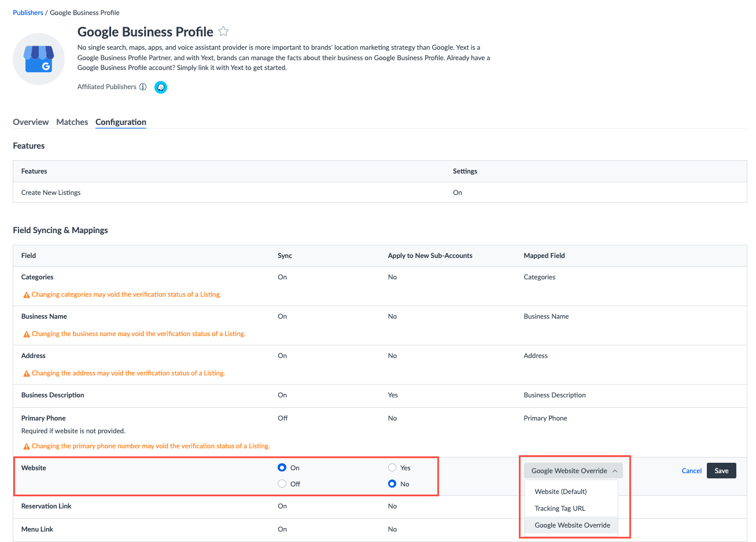Click the Business Name field row

coord(379,326)
